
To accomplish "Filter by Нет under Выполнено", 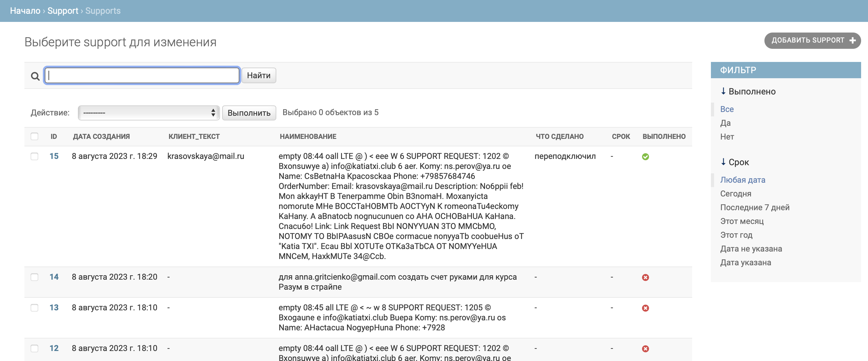I will point(727,137).
